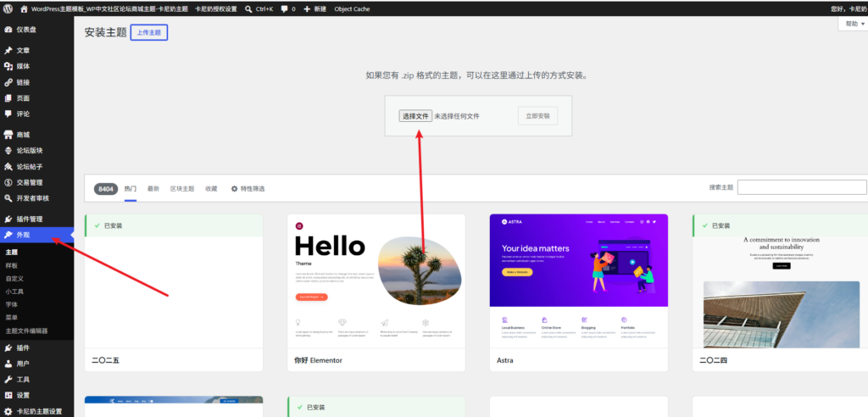The height and width of the screenshot is (417, 868).
Task: Open the 插件 plugin icon
Action: click(x=8, y=348)
